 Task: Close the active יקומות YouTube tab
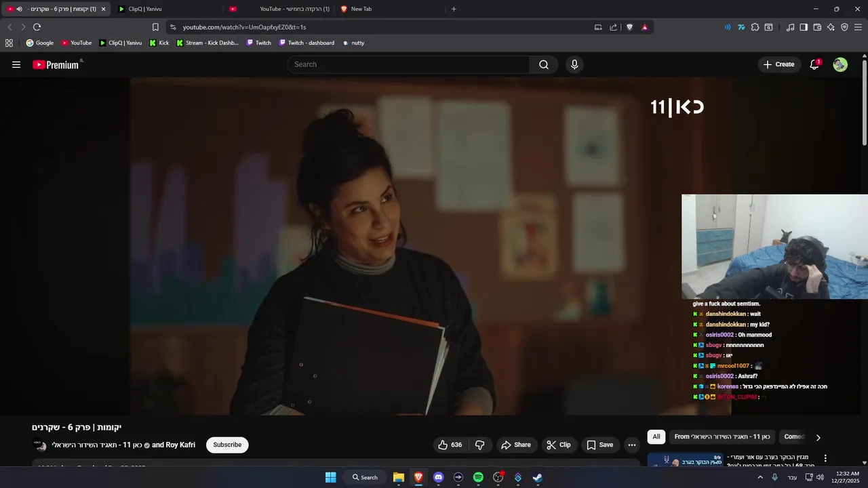pos(103,9)
